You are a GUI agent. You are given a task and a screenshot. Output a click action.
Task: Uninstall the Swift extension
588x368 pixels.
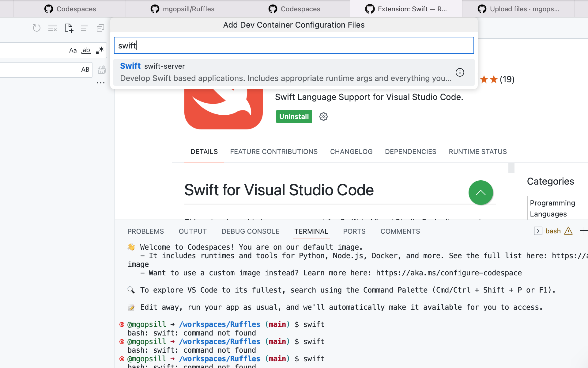(x=294, y=117)
